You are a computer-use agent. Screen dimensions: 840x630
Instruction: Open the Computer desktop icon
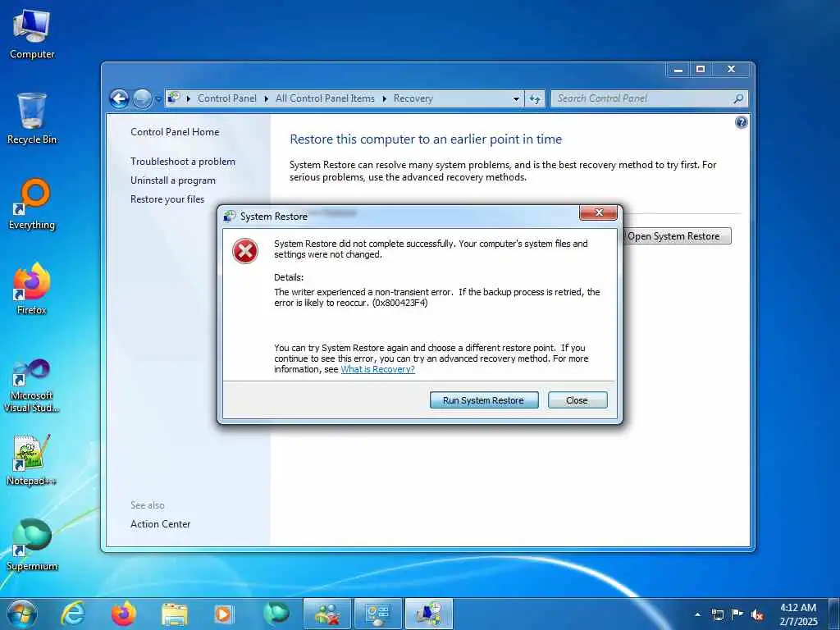pos(32,34)
